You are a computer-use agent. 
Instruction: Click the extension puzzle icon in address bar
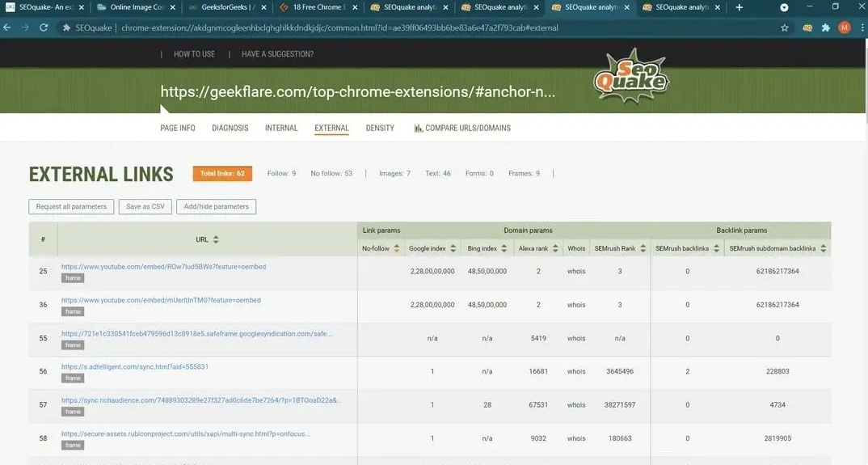pos(66,27)
